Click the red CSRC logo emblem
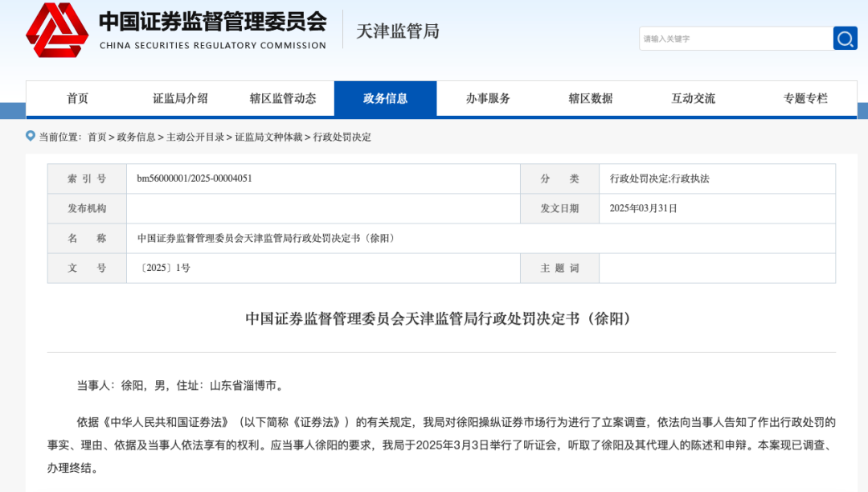The height and width of the screenshot is (492, 868). coord(56,31)
